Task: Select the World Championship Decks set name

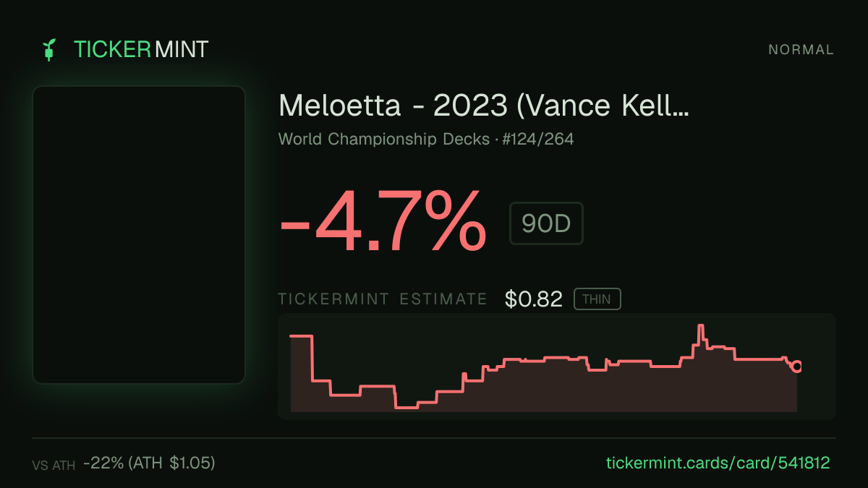Action: click(x=384, y=140)
